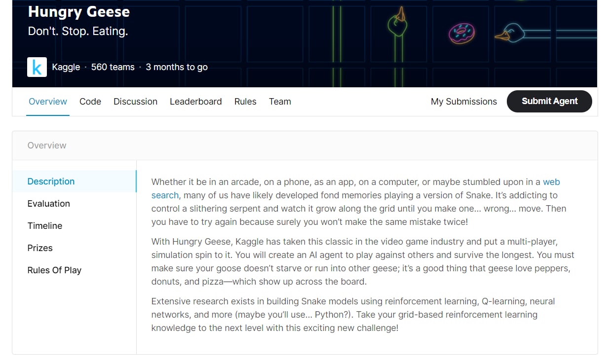Click the '3 months to go' text
This screenshot has height=364, width=607.
tap(177, 67)
